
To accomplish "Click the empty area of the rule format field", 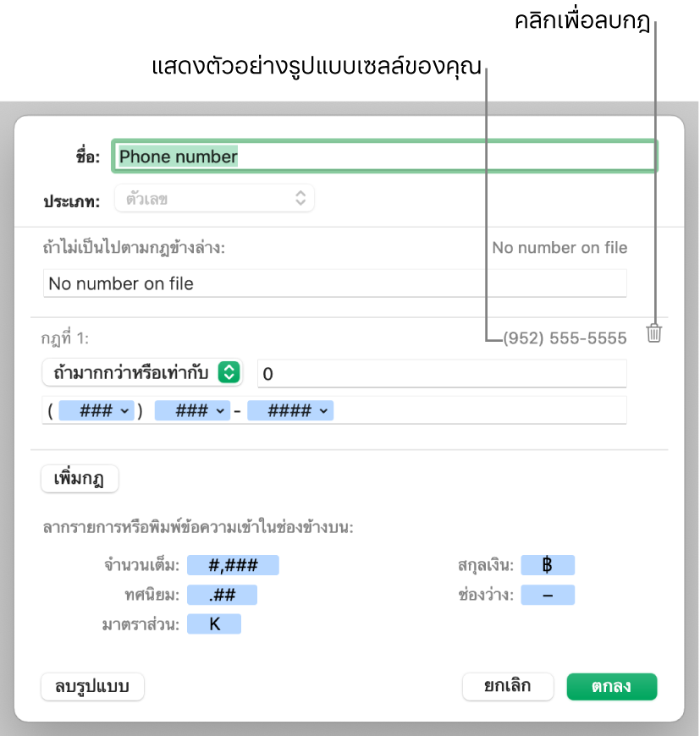I will pyautogui.click(x=482, y=411).
